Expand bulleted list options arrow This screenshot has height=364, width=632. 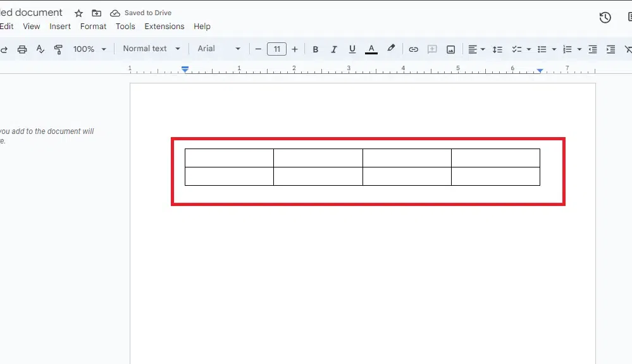pos(554,49)
